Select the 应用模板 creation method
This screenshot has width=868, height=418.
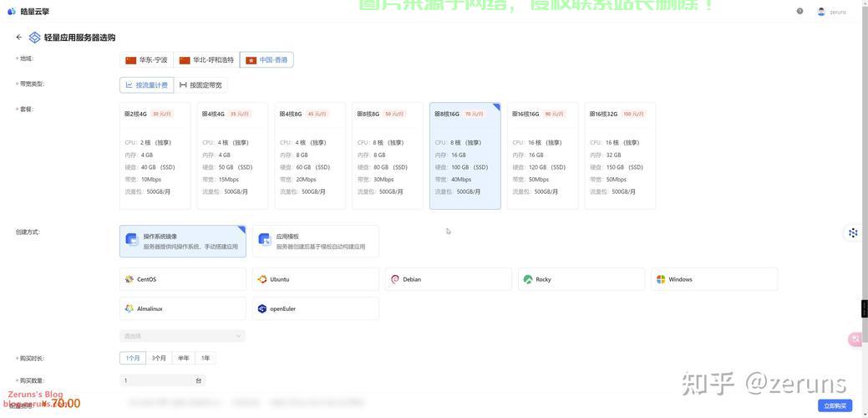tap(315, 242)
